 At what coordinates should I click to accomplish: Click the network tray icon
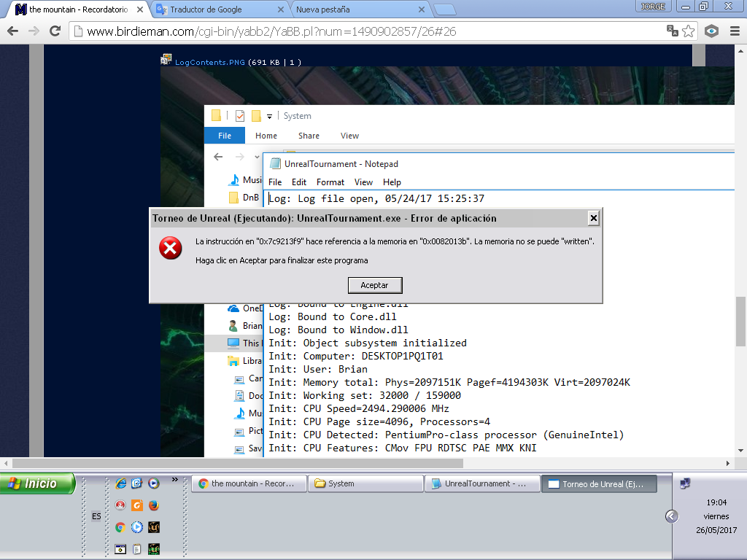[x=685, y=484]
